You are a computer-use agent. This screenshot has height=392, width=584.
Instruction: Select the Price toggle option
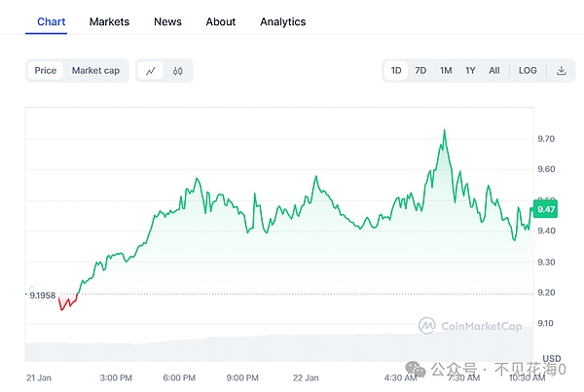pos(46,71)
